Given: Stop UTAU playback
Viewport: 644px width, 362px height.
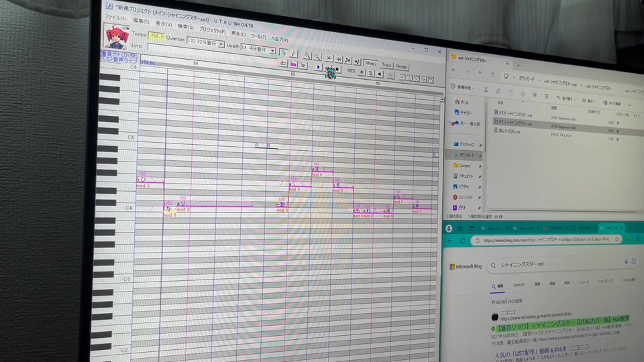Looking at the screenshot, I should coord(337,69).
